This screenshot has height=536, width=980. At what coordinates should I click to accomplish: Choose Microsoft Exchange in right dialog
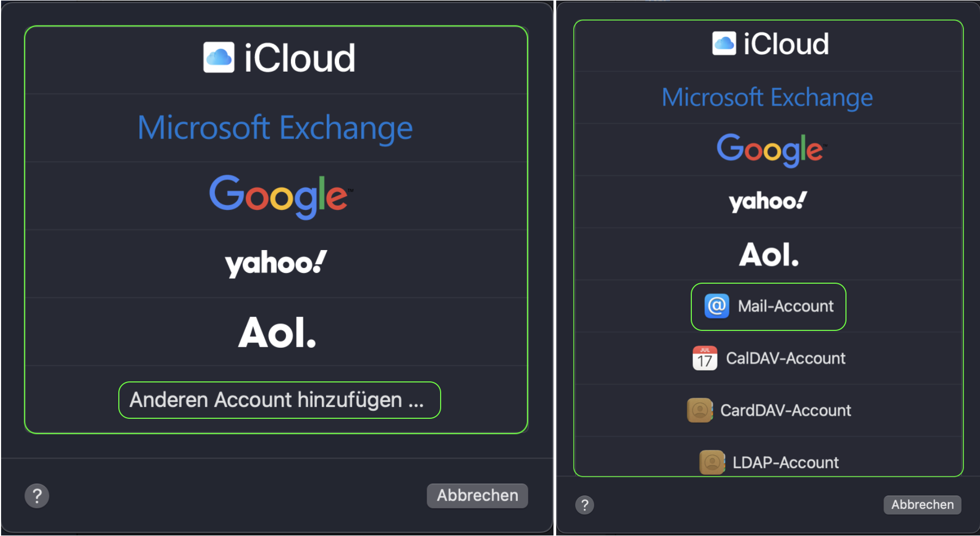click(767, 98)
